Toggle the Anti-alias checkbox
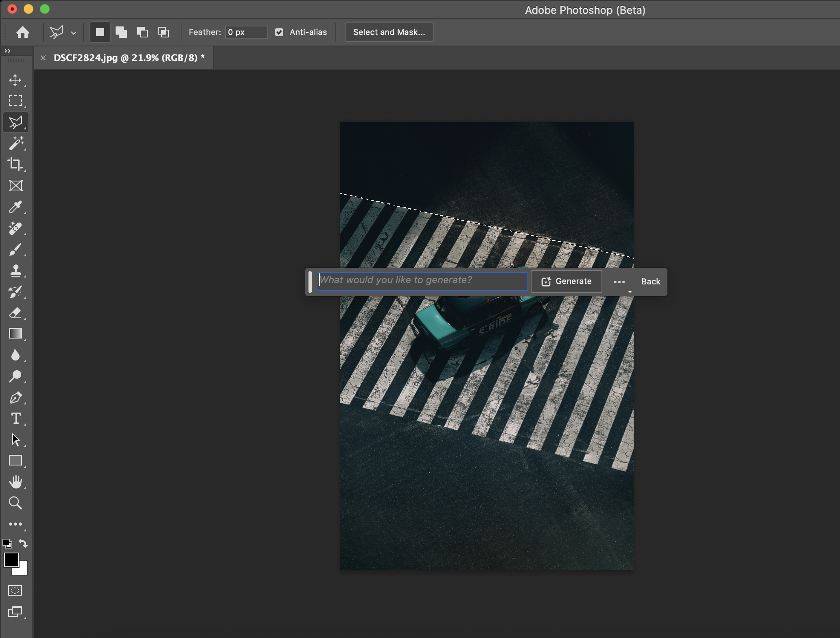 (279, 32)
